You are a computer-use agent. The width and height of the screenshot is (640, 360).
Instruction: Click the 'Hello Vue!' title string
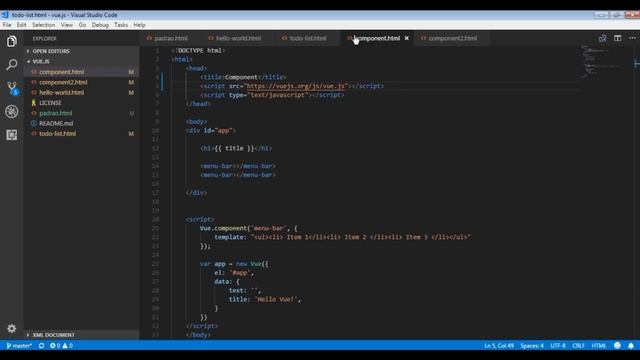pos(276,299)
